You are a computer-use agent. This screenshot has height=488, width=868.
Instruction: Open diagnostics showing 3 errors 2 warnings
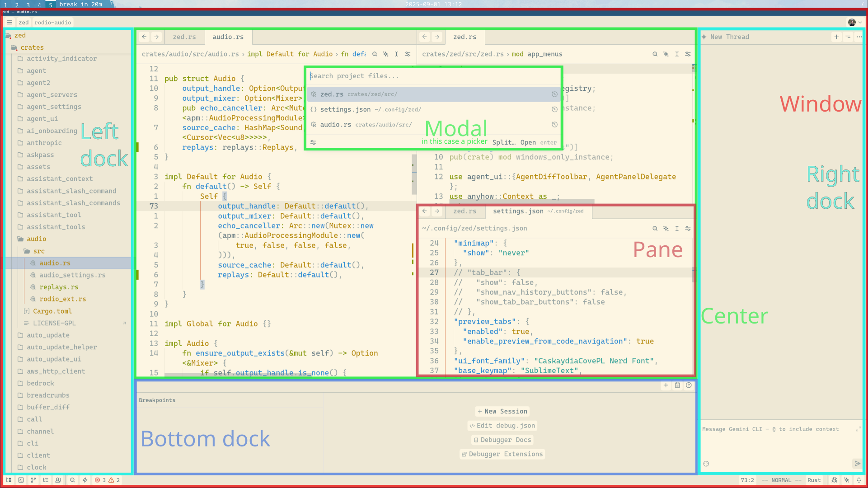107,480
